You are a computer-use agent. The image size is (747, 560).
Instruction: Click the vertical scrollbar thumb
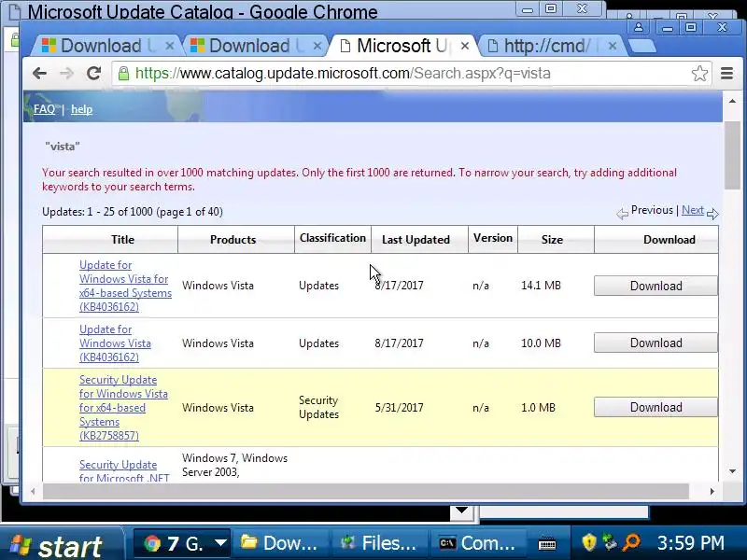coord(732,155)
